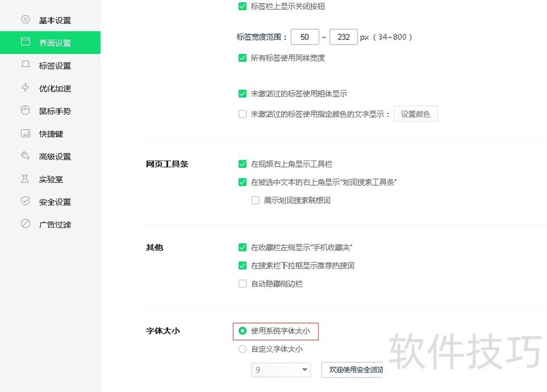Open the font size 9 dropdown

pos(281,370)
